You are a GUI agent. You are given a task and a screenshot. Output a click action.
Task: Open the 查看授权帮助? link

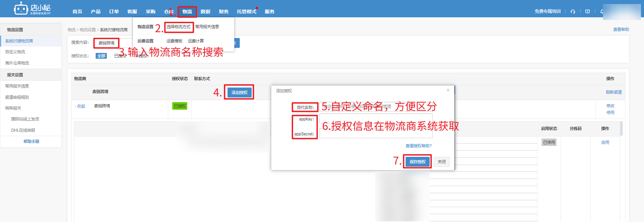tap(419, 146)
